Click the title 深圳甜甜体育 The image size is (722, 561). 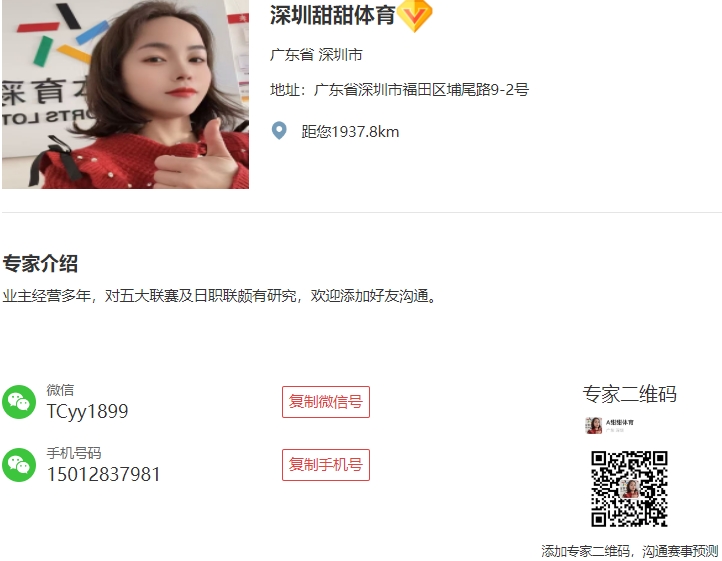332,15
